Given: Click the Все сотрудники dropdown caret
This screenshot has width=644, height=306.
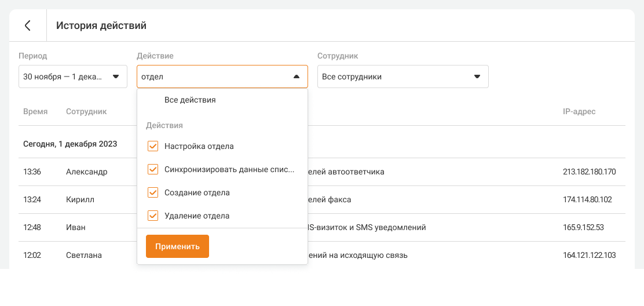Looking at the screenshot, I should point(477,76).
